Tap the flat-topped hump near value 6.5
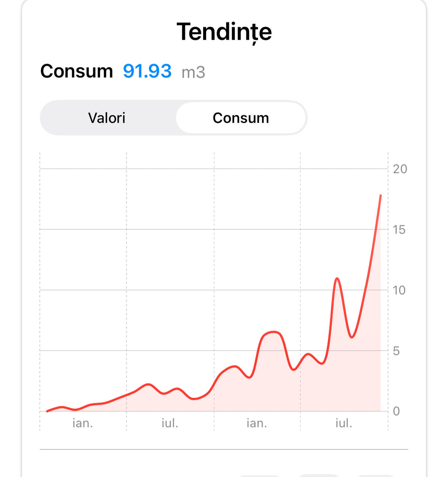This screenshot has width=448, height=477. pyautogui.click(x=273, y=332)
